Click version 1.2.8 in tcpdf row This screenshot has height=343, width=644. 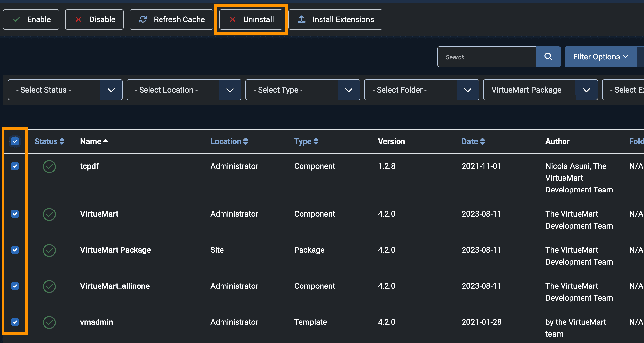386,166
